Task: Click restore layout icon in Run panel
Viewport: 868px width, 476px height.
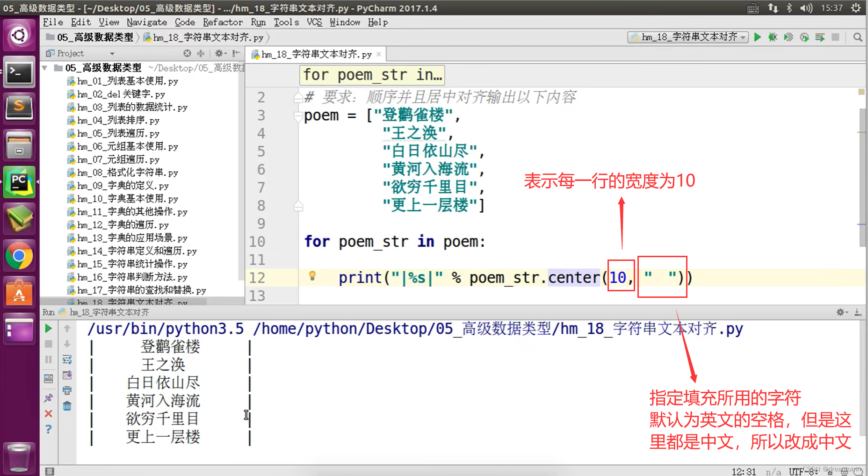Action: coord(48,378)
